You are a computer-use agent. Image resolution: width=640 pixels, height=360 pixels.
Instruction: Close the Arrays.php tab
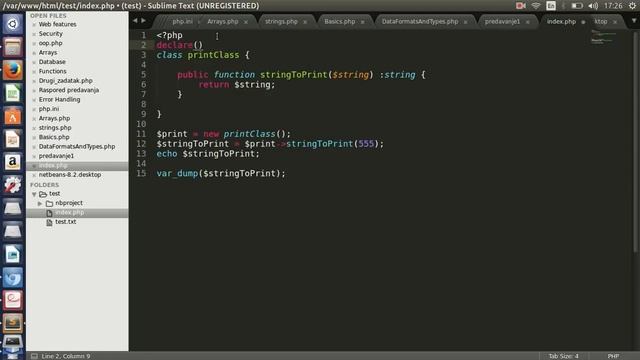[x=246, y=22]
